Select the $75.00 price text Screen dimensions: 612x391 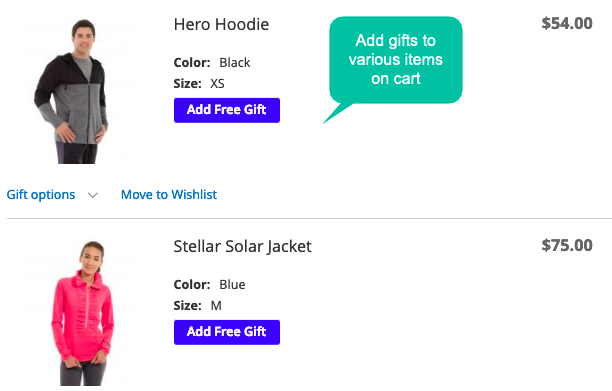point(567,245)
